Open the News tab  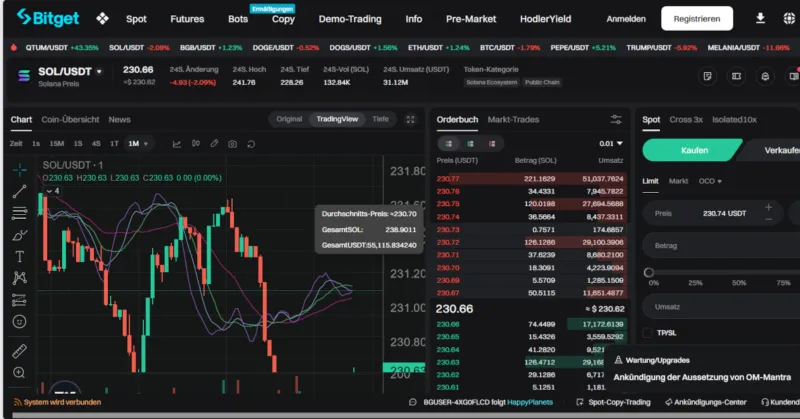click(x=119, y=119)
